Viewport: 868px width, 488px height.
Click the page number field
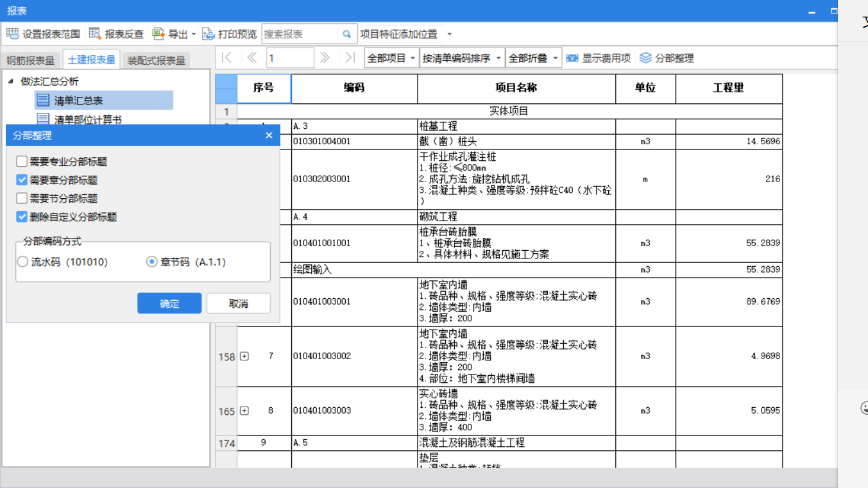[290, 58]
